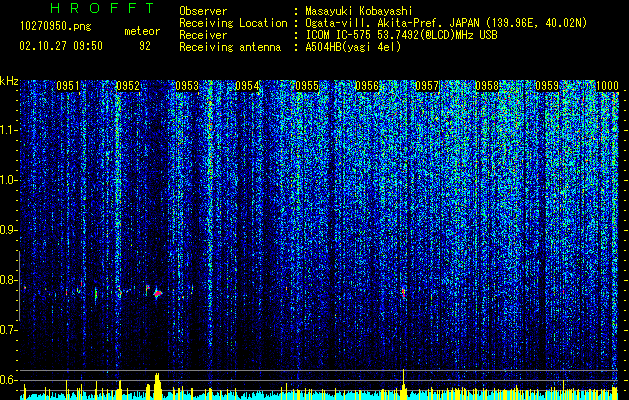Click the Observer field label

[x=203, y=11]
